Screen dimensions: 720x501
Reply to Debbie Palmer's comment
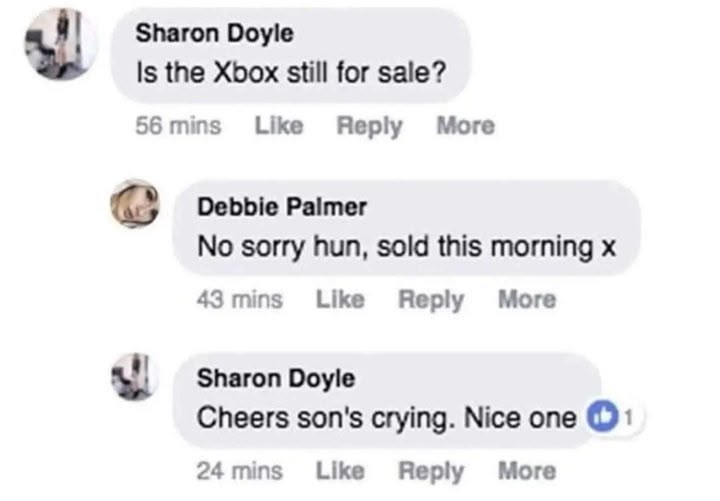431,300
